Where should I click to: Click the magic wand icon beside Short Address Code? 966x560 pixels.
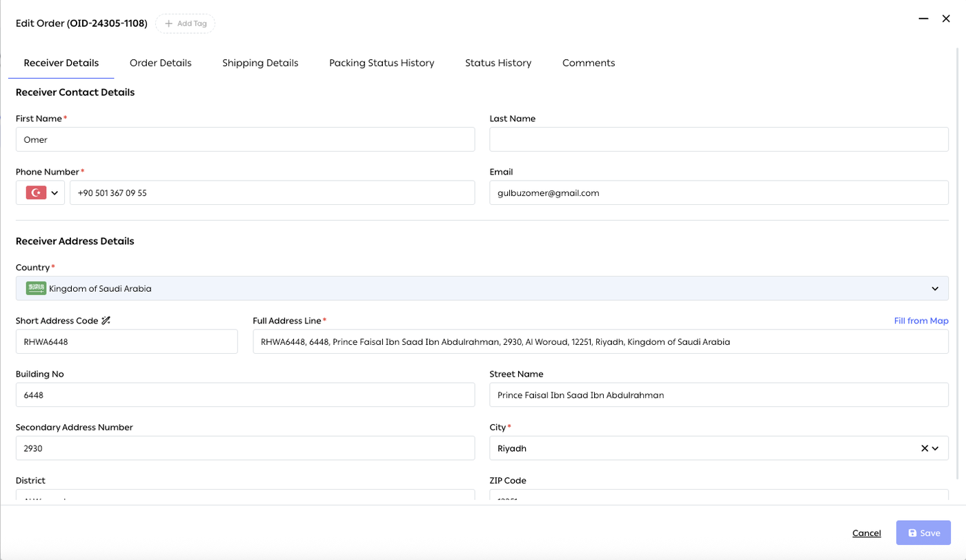pos(106,321)
